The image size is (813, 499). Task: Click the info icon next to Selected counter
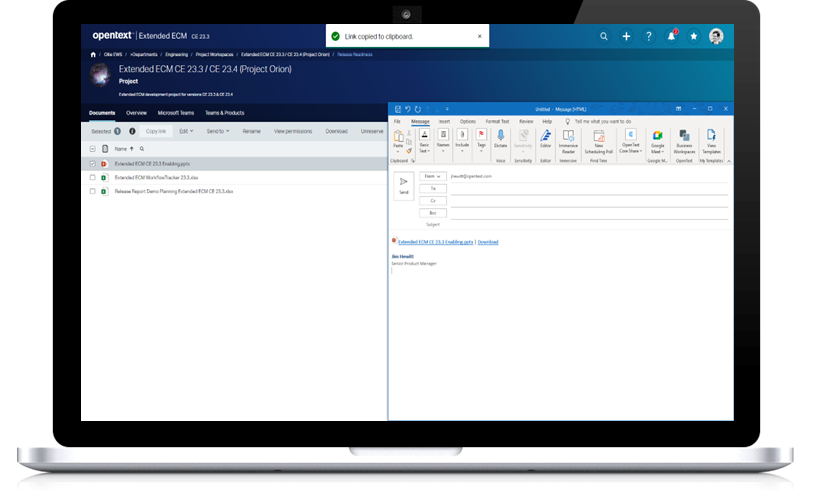coord(132,131)
